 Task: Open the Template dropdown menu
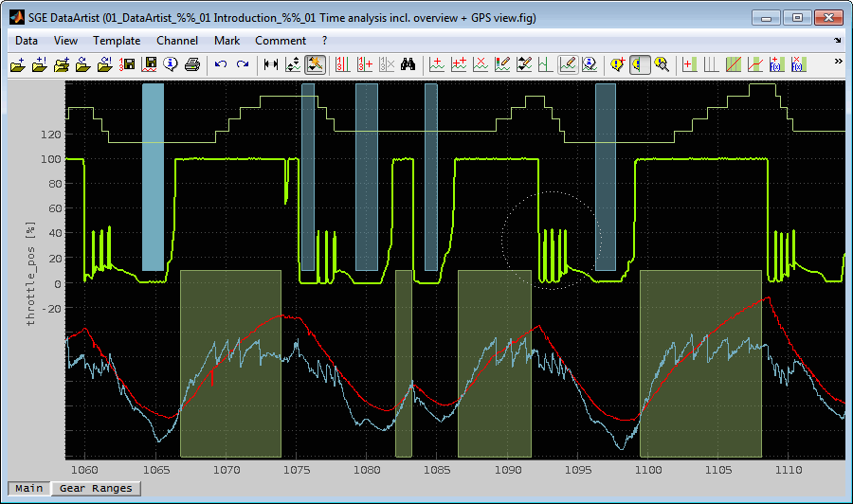point(117,41)
